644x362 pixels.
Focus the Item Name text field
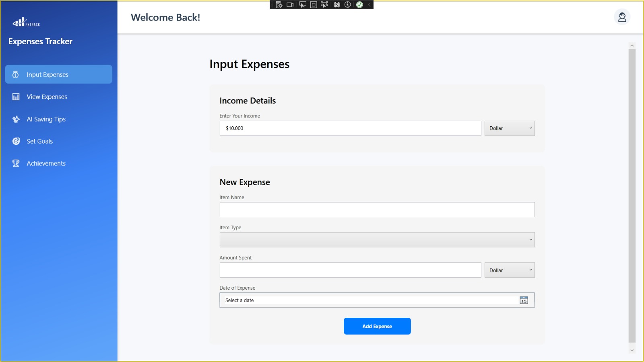pyautogui.click(x=377, y=210)
